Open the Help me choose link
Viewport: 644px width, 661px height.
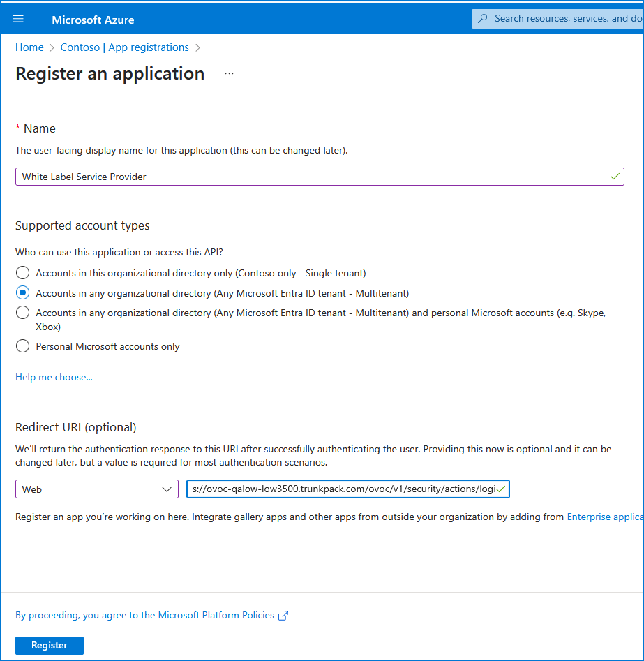[x=54, y=377]
